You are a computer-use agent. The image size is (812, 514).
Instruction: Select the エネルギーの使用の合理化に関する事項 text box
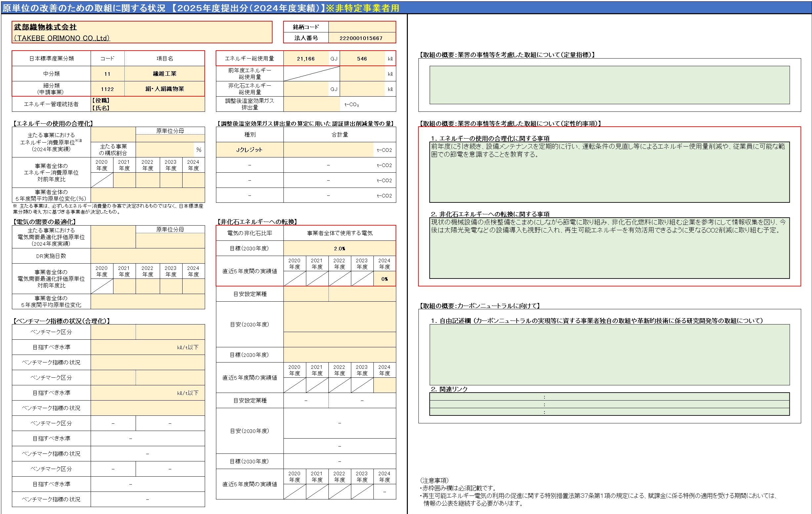(609, 172)
